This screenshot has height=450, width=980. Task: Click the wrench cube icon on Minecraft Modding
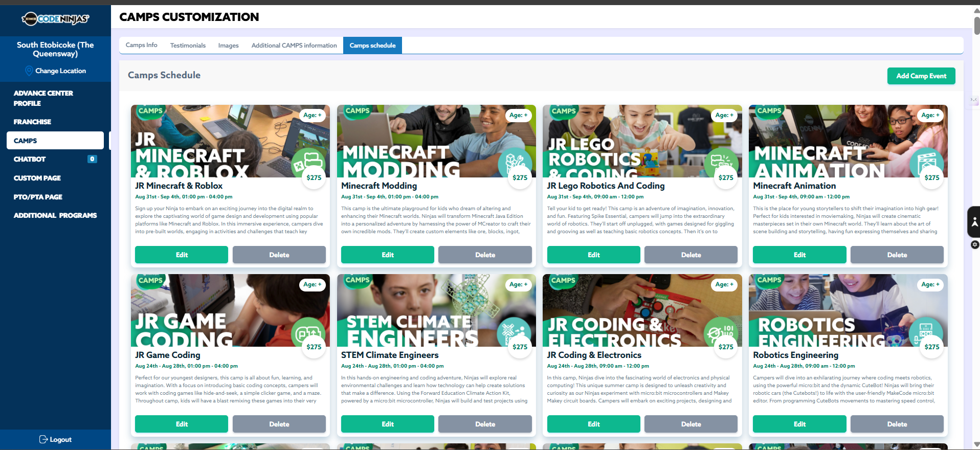click(514, 163)
